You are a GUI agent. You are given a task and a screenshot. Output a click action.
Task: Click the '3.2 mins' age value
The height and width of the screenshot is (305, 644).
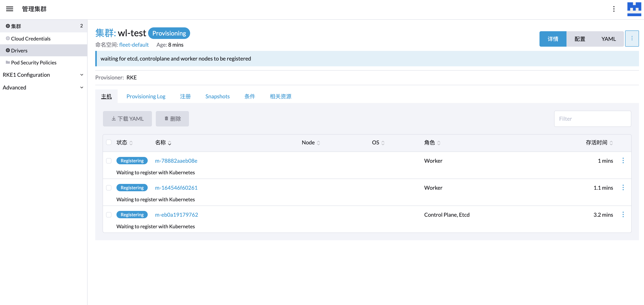point(603,215)
